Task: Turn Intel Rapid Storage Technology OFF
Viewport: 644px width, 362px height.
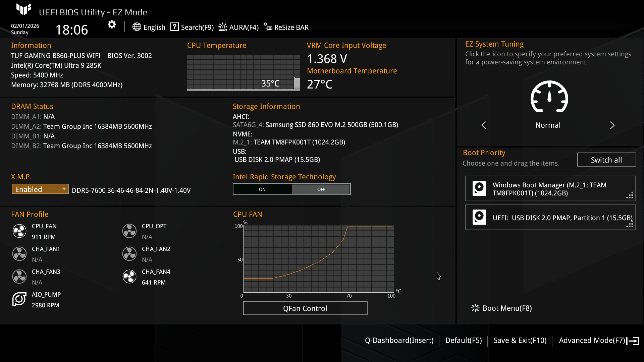Action: click(x=321, y=189)
